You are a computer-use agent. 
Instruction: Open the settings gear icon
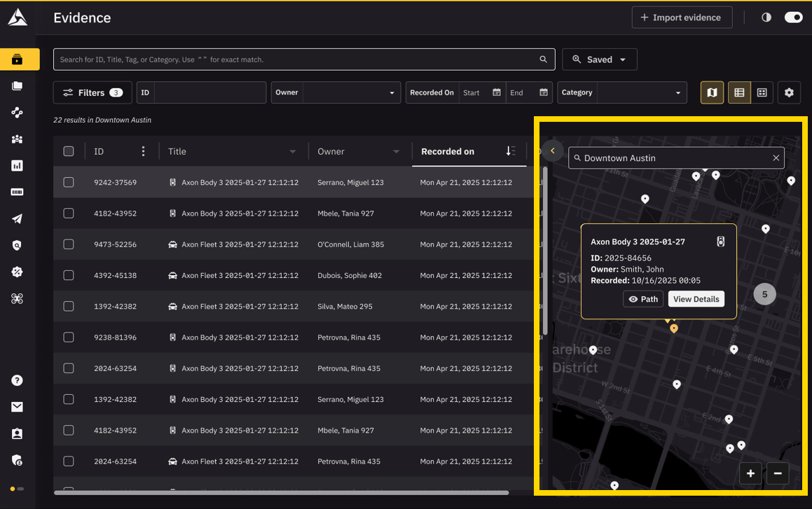[x=789, y=92]
